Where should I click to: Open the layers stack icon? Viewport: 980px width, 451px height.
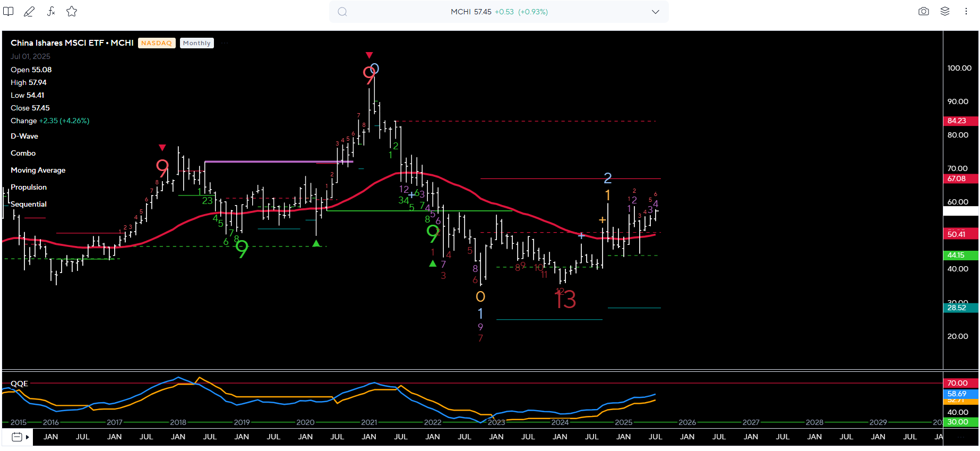tap(945, 11)
